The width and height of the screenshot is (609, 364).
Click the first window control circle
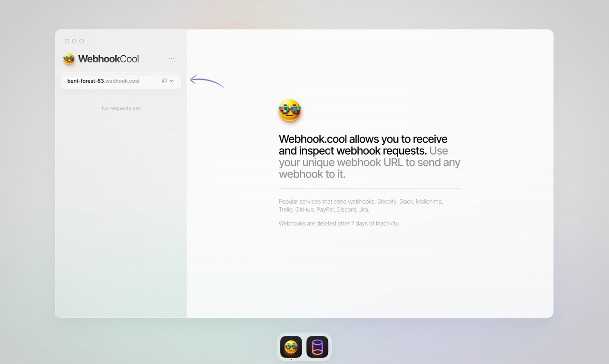click(x=67, y=41)
